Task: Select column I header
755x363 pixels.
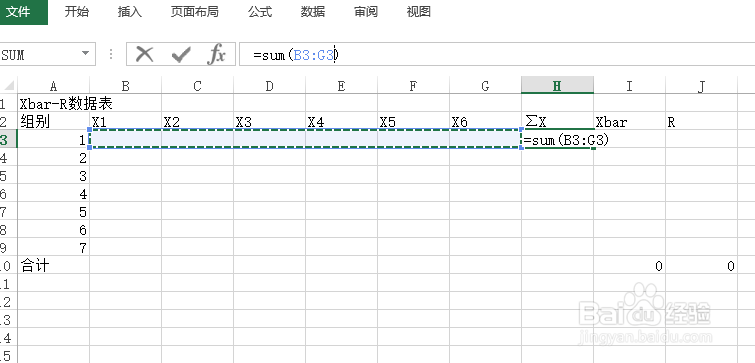Action: (629, 86)
